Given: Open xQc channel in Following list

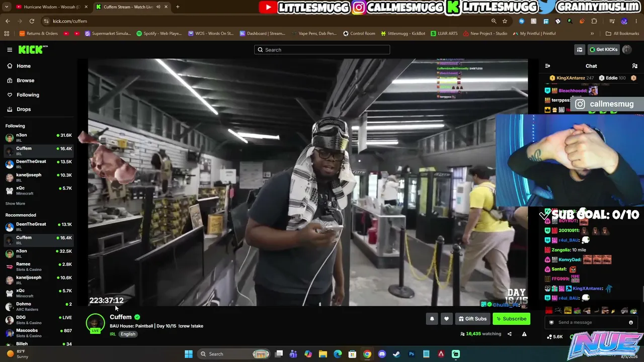Looking at the screenshot, I should point(38,191).
